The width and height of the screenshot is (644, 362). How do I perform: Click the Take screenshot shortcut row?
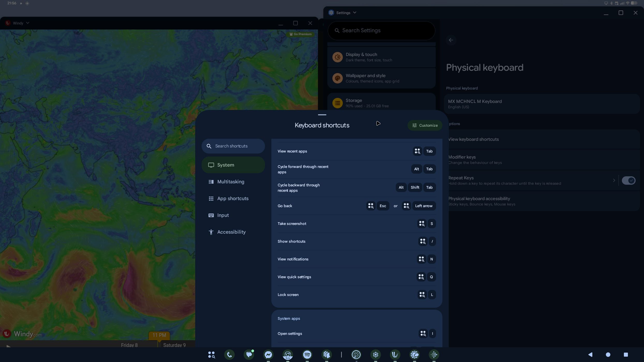point(357,224)
